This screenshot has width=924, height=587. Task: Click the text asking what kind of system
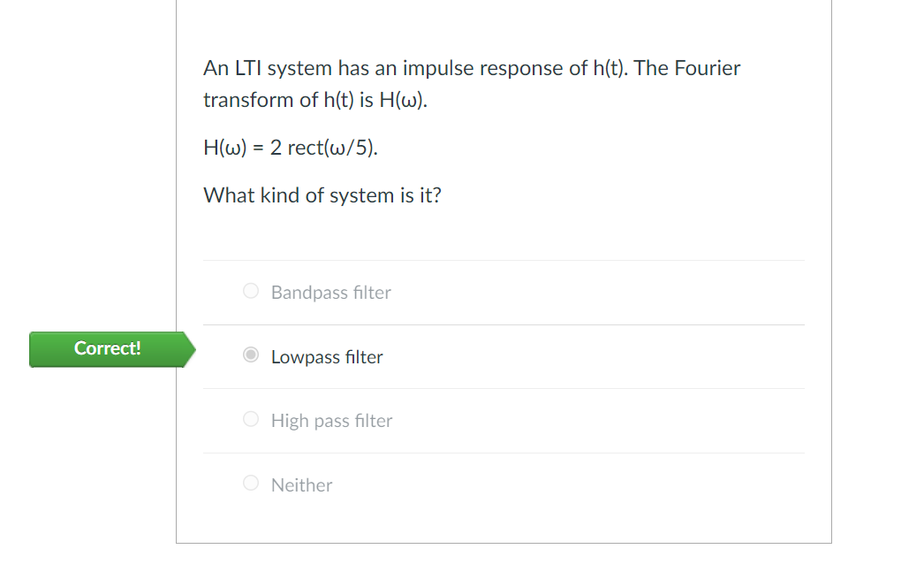(x=322, y=194)
